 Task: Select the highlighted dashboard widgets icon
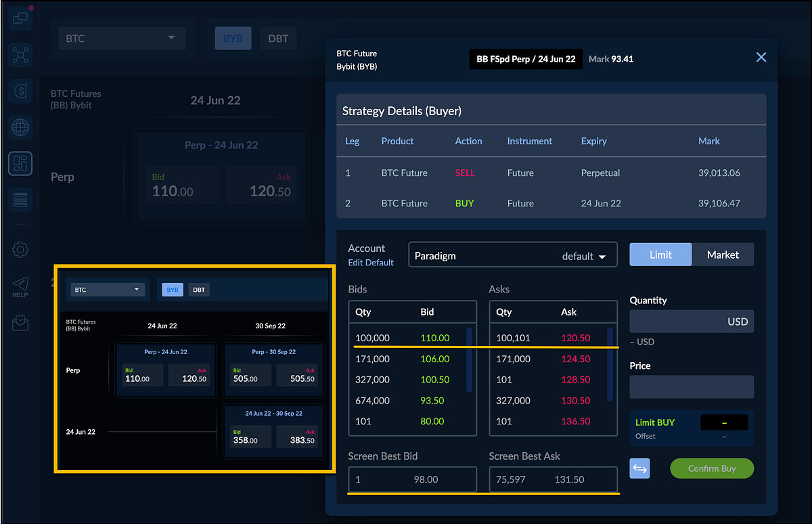click(x=20, y=163)
